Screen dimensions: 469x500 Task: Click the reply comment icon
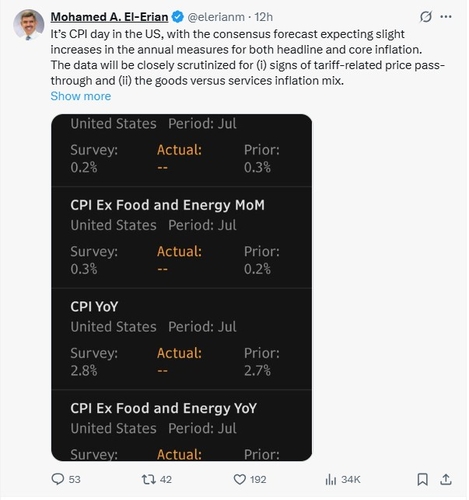58,479
